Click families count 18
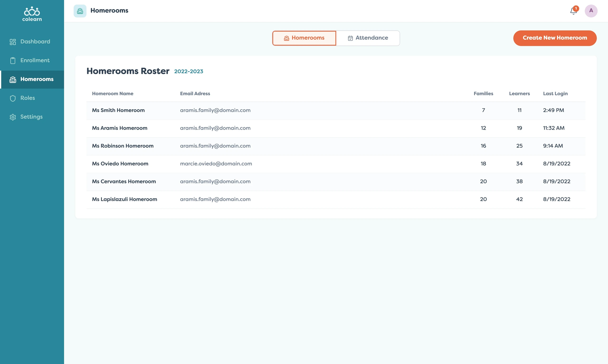Image resolution: width=608 pixels, height=364 pixels. (x=483, y=164)
